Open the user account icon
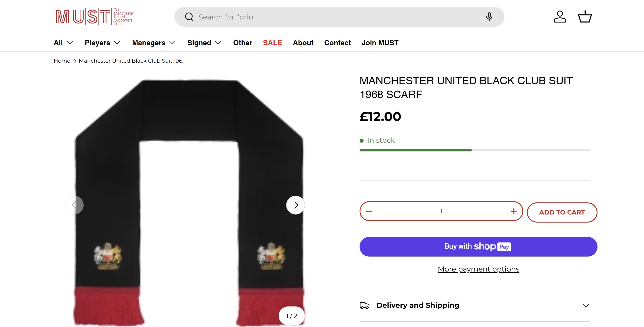This screenshot has height=327, width=644. 559,17
